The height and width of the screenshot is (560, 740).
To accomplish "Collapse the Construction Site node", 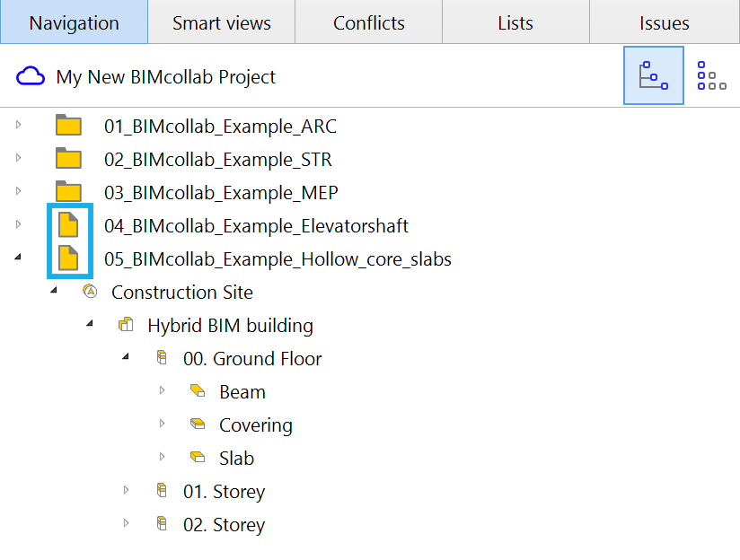I will 54,290.
